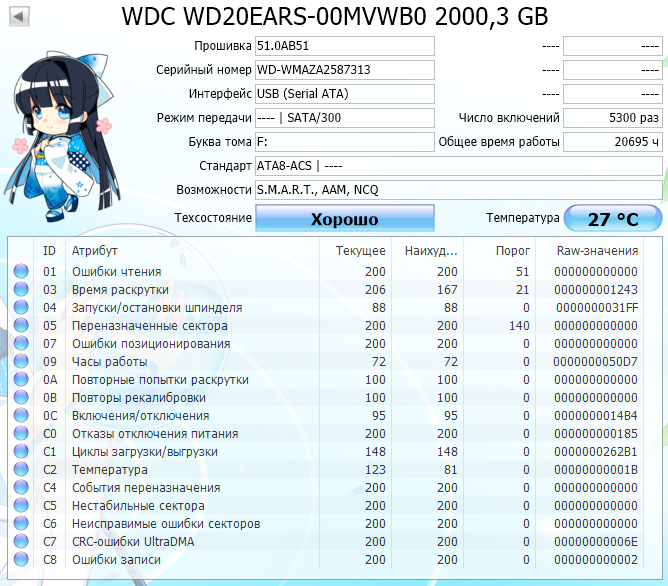The width and height of the screenshot is (668, 586).
Task: Click raw value 00000000006E
Action: [596, 542]
